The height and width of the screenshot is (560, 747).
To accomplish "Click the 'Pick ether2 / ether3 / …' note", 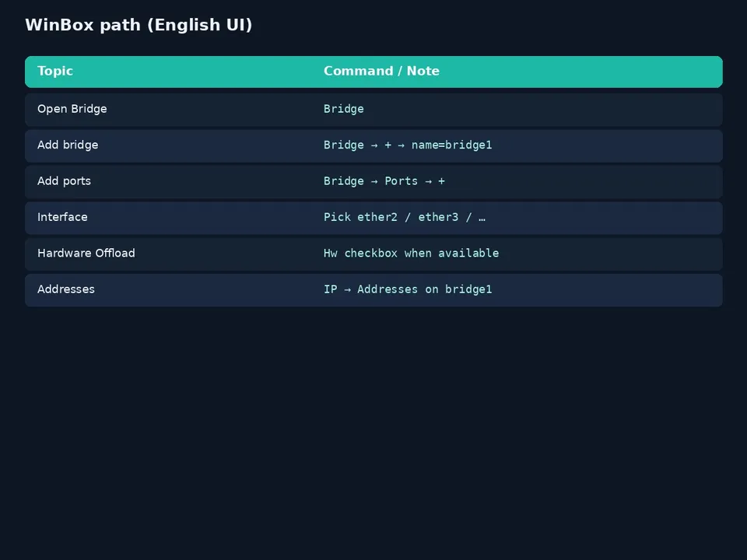I will 405,217.
